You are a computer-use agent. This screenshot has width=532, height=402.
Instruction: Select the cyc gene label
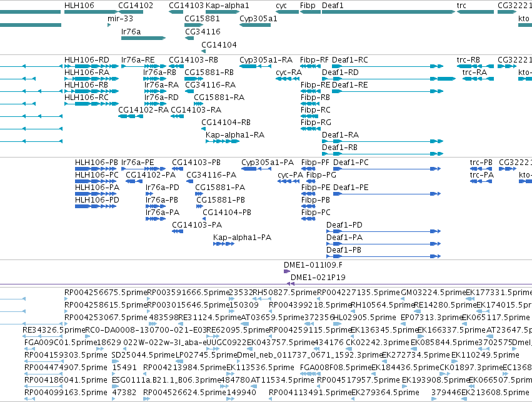click(281, 6)
